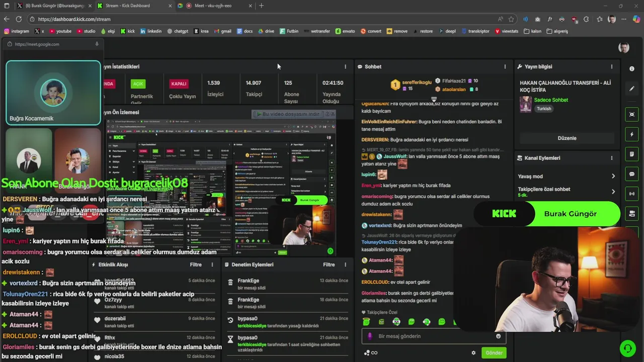Click first FrankEge entry in Denetim Eylemleri
Image resolution: width=644 pixels, height=362 pixels.
[x=287, y=284]
